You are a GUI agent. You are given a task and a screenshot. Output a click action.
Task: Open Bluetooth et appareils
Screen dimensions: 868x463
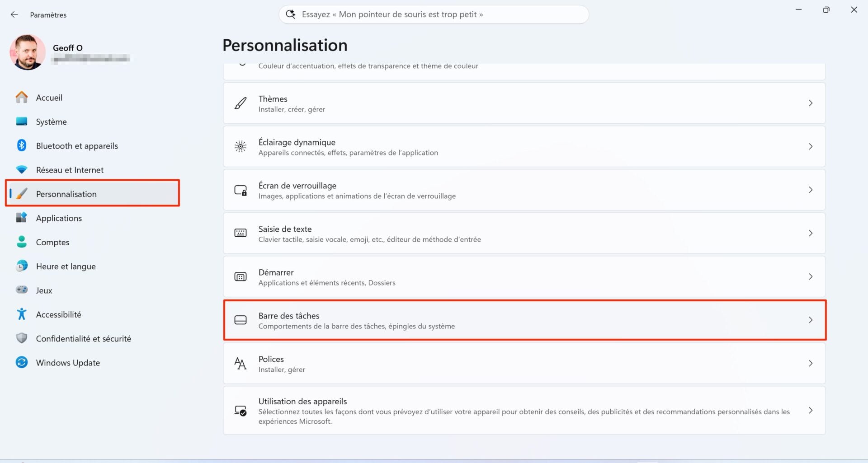click(93, 146)
